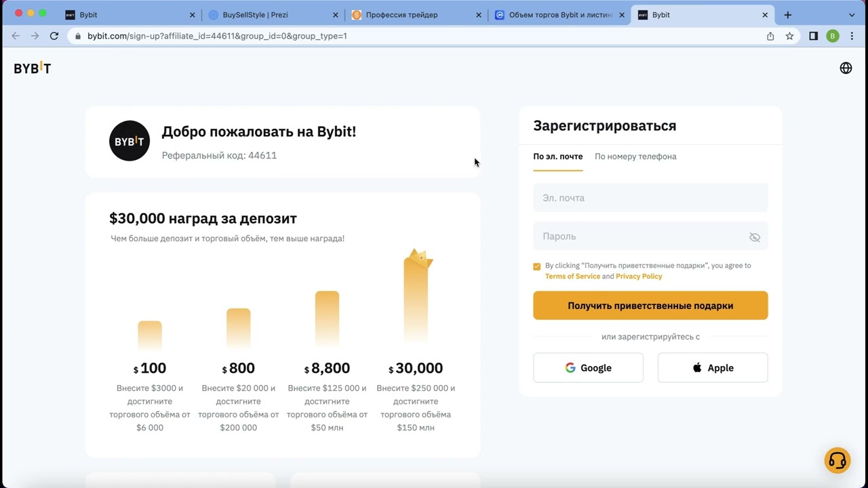
Task: Toggle the browser side panel icon
Action: pos(814,36)
